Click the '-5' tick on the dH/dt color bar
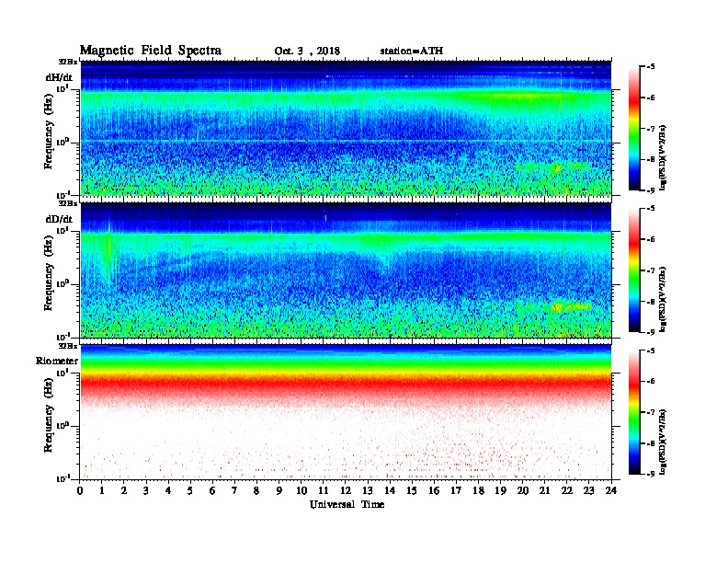Viewport: 728px width, 563px height. point(651,67)
